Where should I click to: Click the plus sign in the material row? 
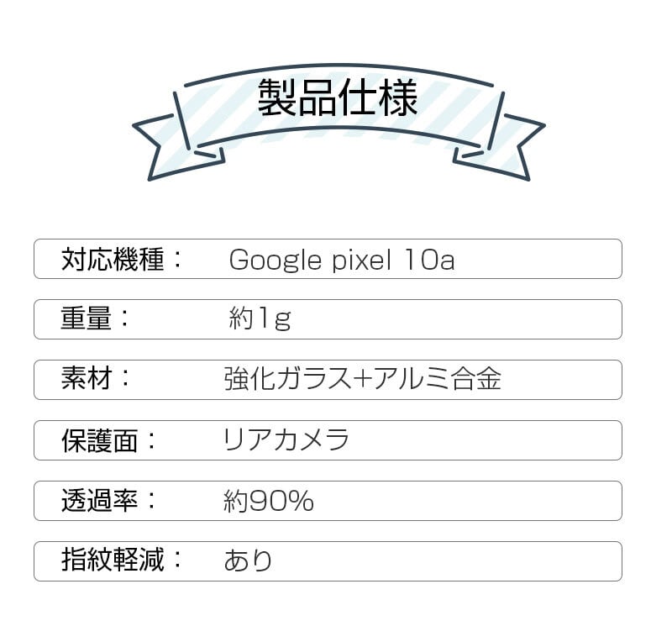pos(361,380)
